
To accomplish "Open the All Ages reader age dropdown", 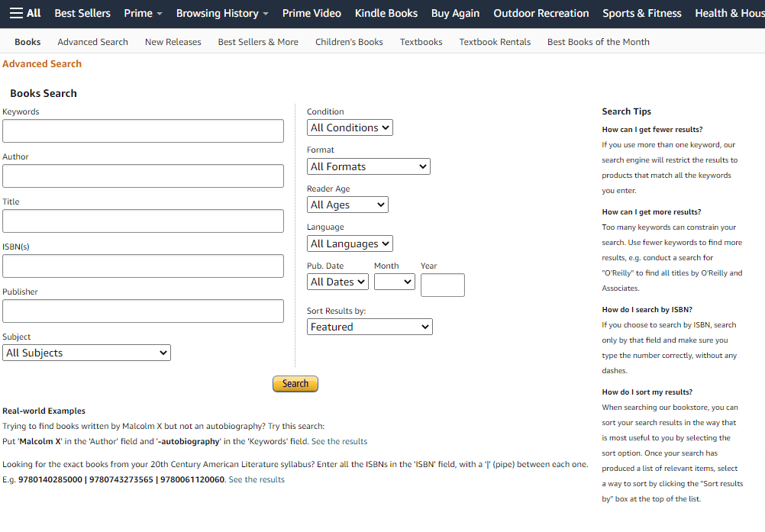I will (347, 205).
